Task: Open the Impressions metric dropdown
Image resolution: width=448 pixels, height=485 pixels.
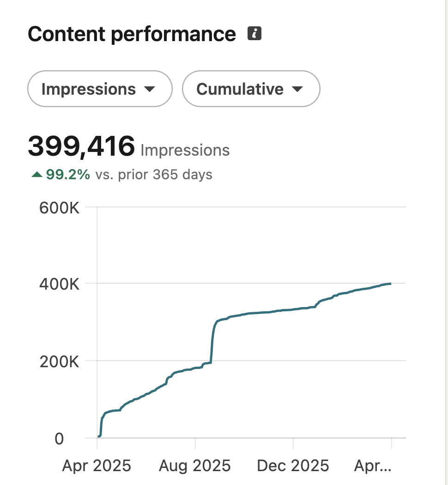Action: pyautogui.click(x=100, y=89)
